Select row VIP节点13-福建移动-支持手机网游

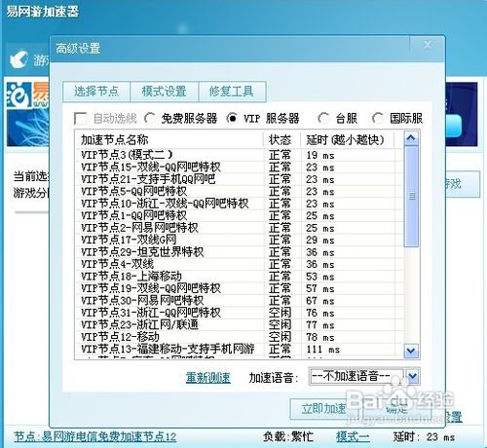tap(240, 349)
